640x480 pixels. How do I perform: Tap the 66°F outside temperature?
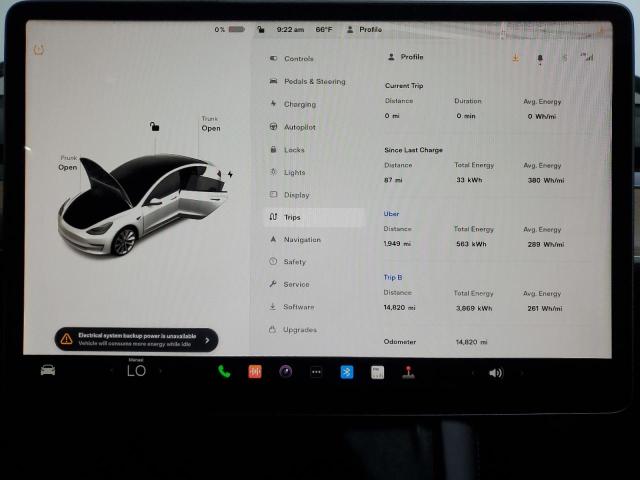click(x=324, y=29)
